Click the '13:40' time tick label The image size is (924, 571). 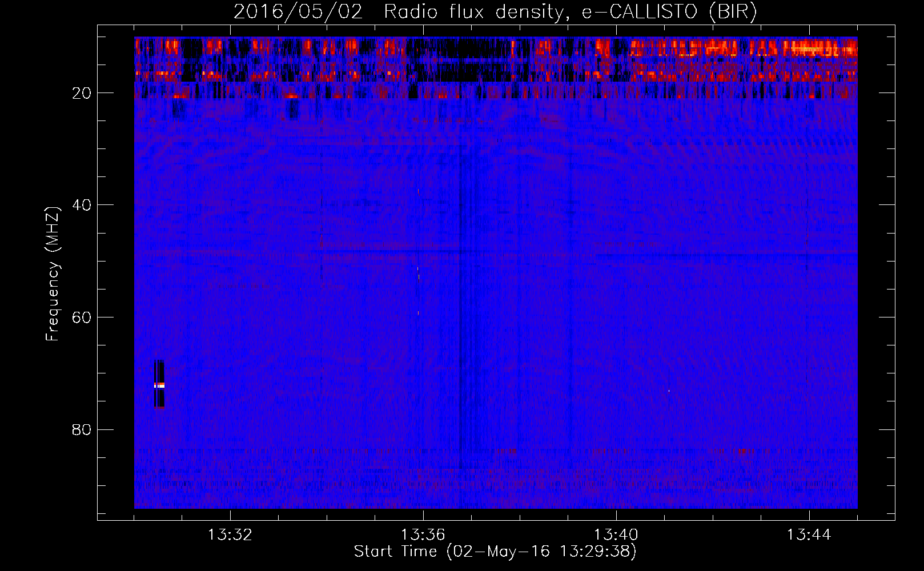coord(616,535)
